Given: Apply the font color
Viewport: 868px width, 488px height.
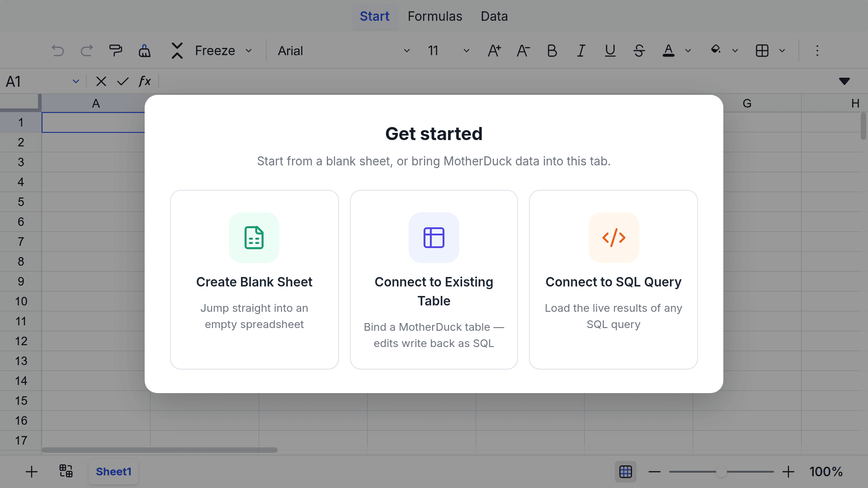Looking at the screenshot, I should [668, 51].
